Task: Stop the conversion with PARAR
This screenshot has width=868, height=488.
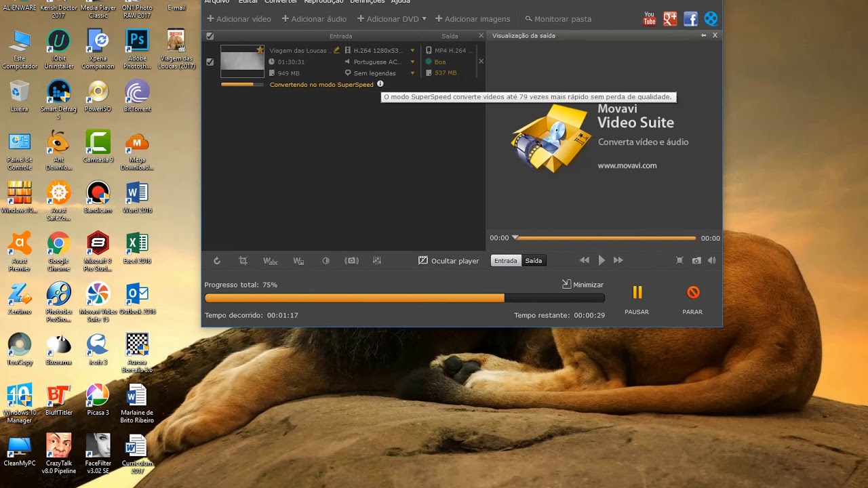Action: point(692,300)
